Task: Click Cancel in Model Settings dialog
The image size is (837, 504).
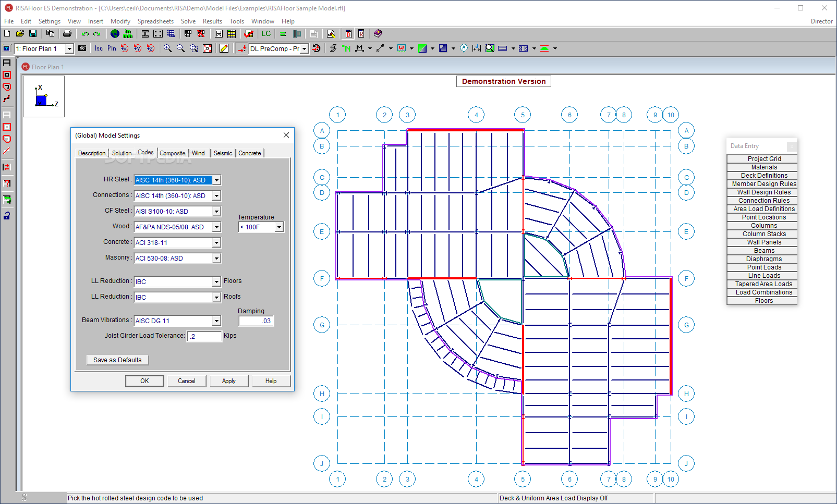Action: (187, 381)
